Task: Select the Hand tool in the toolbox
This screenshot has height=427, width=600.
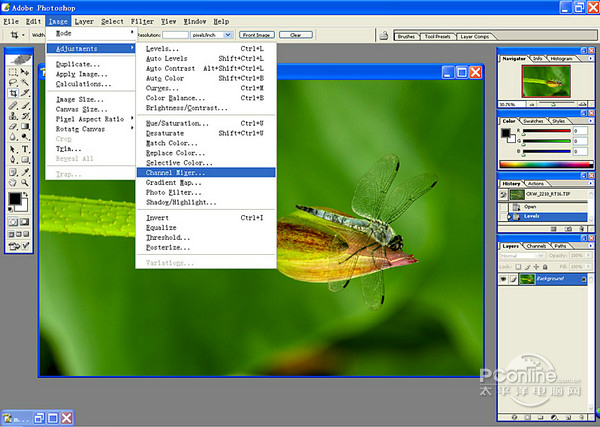Action: tap(13, 182)
